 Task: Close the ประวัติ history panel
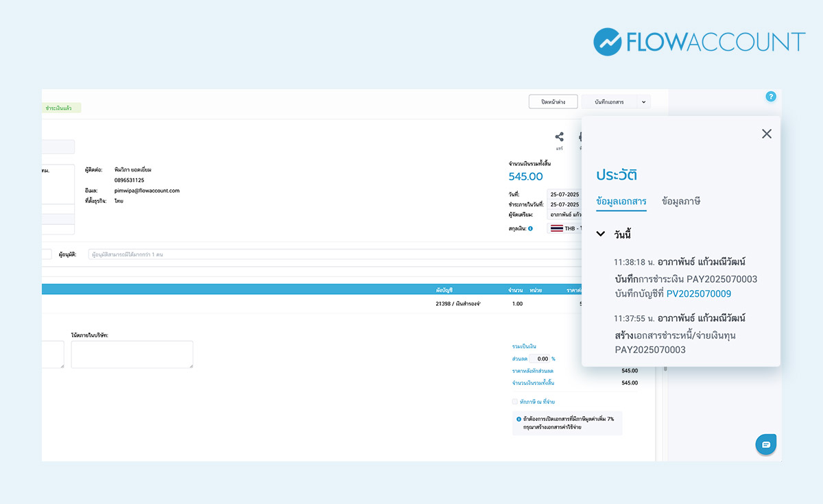click(767, 134)
